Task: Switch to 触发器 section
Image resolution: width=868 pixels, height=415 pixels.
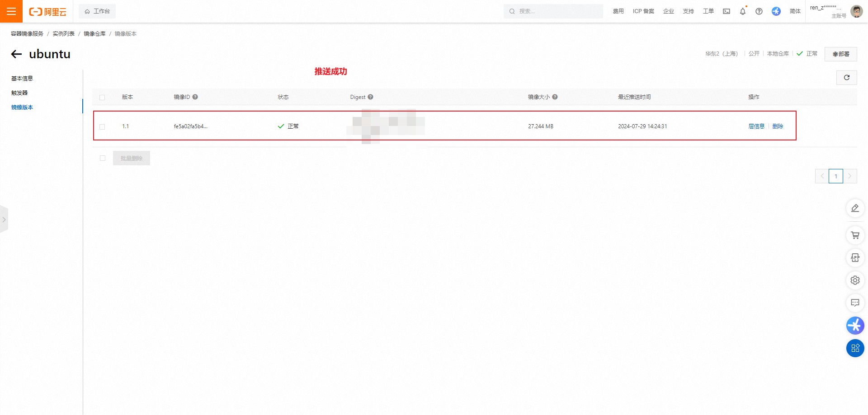Action: pos(19,93)
